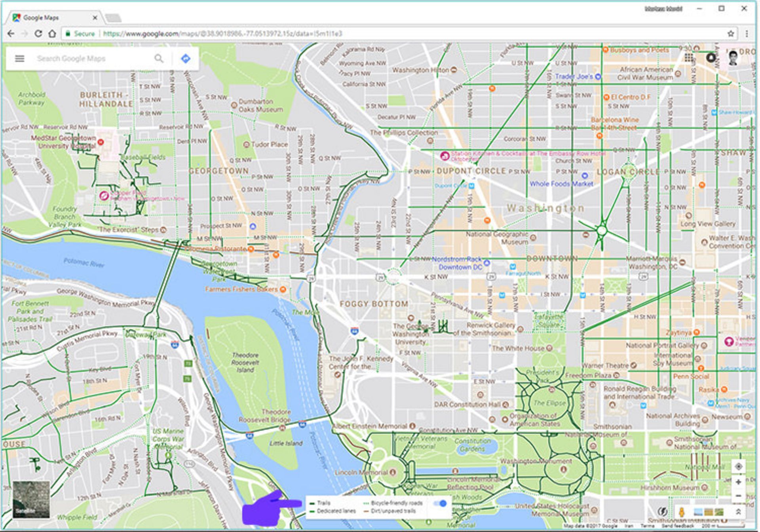Screen dimensions: 760x532
Task: Select DAR Constitution Hall marker
Action: click(x=505, y=405)
